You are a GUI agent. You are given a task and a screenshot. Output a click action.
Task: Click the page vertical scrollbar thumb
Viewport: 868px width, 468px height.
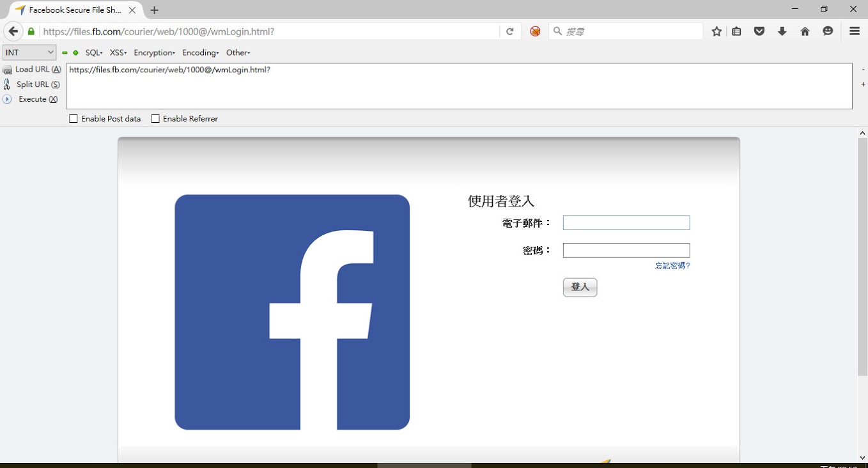862,256
